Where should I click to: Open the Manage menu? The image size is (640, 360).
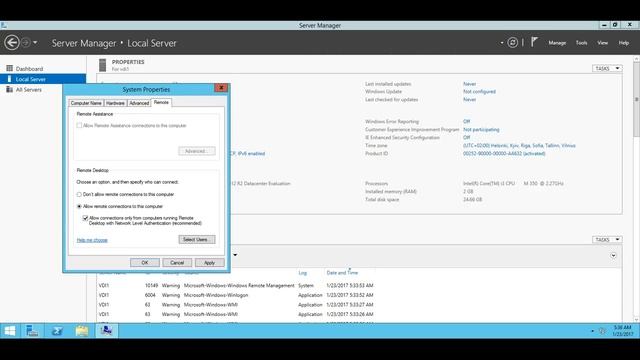tap(557, 43)
